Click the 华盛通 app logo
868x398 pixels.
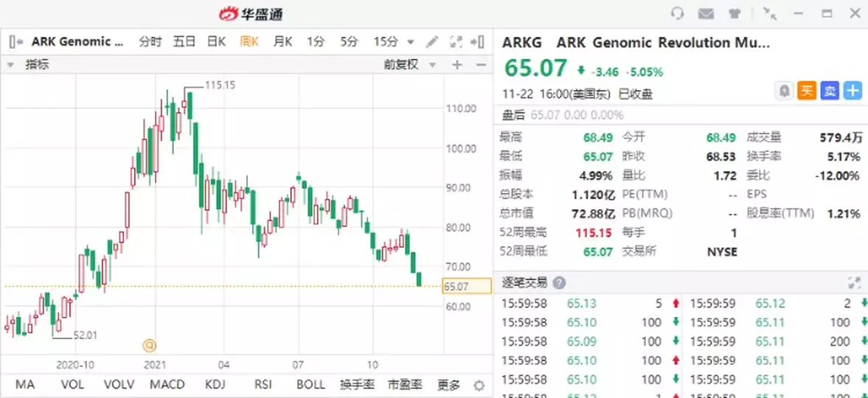coord(251,13)
